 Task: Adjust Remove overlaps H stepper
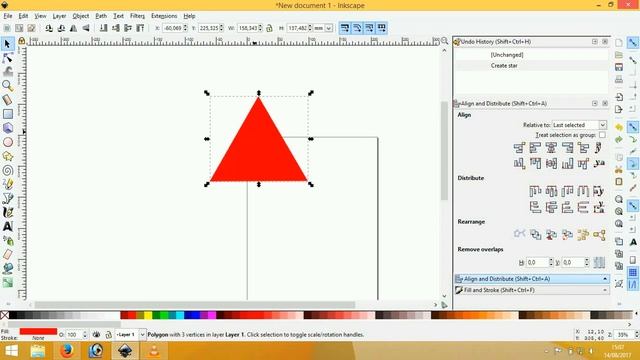[551, 262]
